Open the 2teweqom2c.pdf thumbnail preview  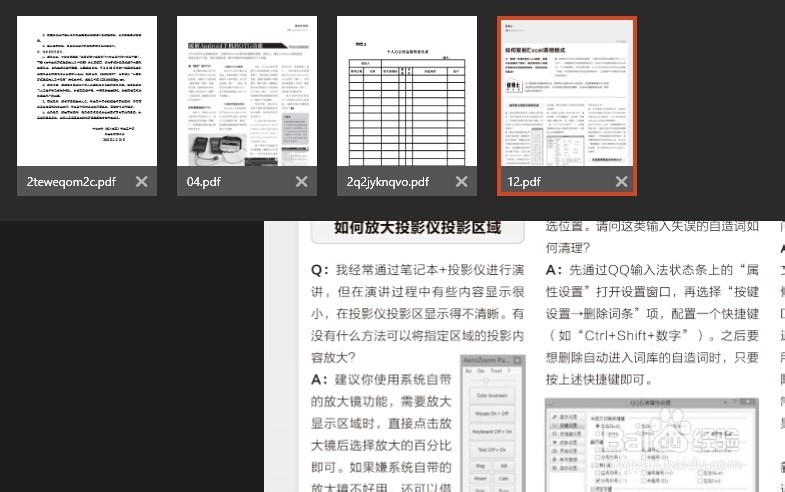tap(87, 91)
